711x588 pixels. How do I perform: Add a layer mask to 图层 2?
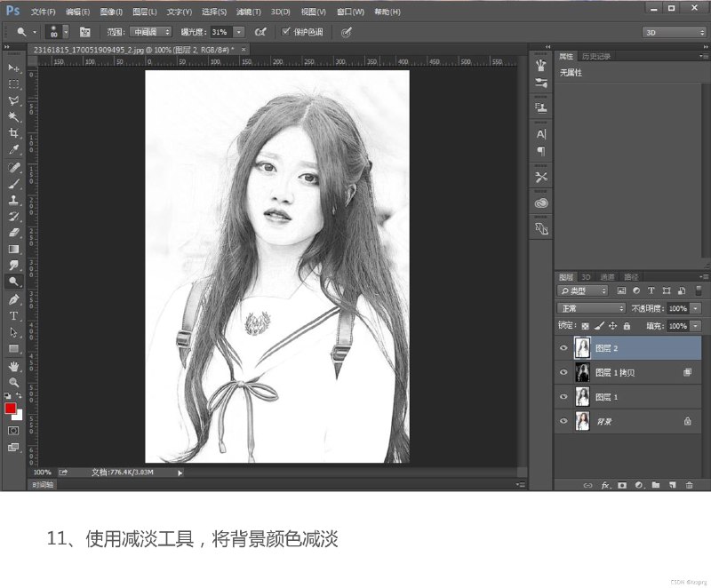(x=622, y=486)
